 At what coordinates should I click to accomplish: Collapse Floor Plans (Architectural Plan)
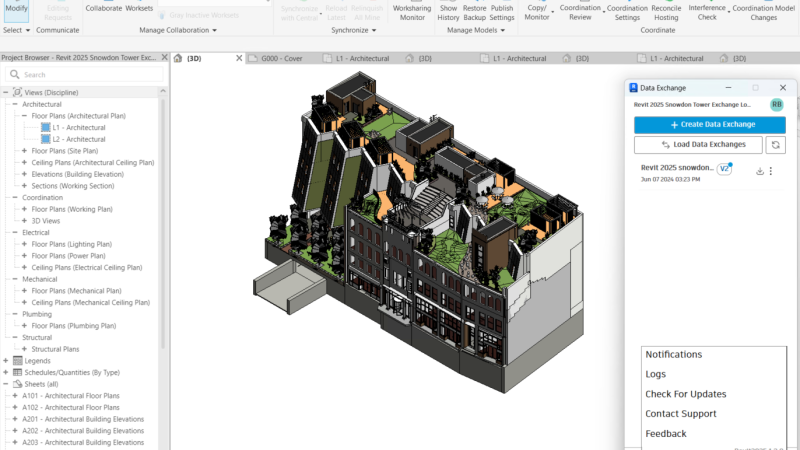(24, 116)
